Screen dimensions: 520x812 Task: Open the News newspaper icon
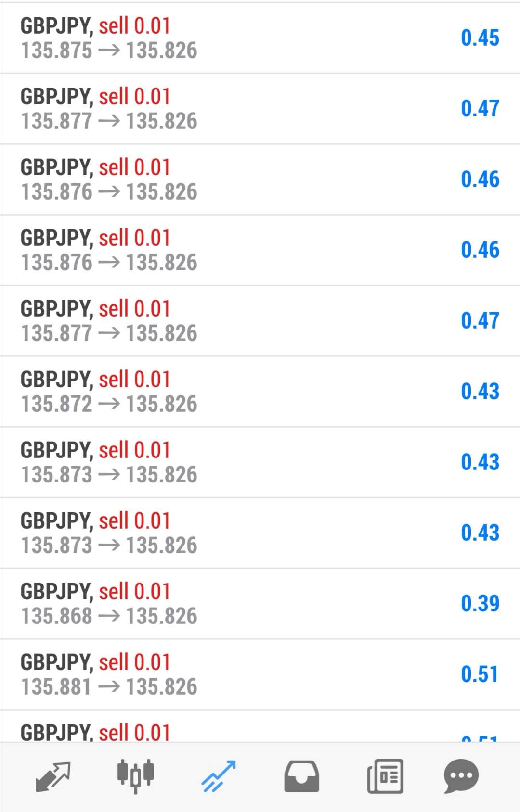[x=385, y=776]
